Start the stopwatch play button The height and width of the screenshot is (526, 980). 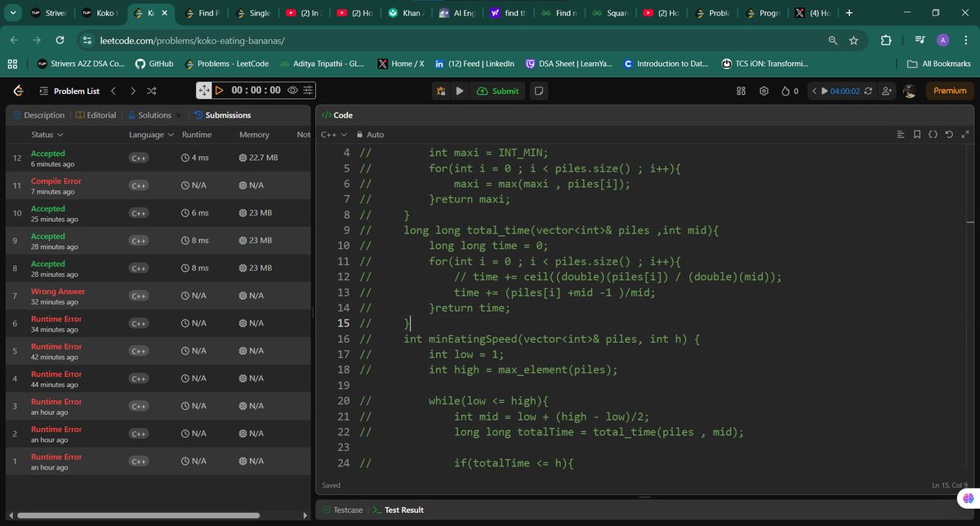pyautogui.click(x=219, y=91)
